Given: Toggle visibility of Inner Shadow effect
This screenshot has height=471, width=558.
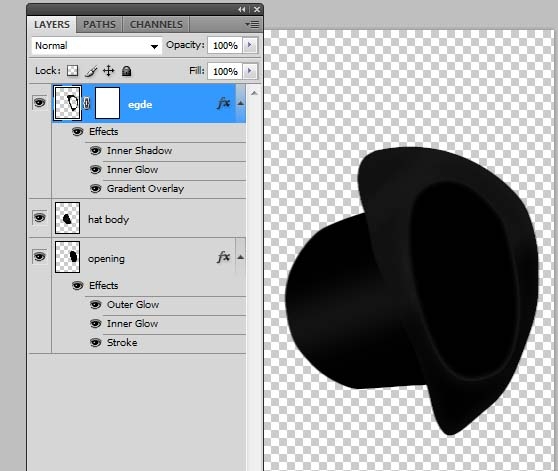Looking at the screenshot, I should (95, 150).
